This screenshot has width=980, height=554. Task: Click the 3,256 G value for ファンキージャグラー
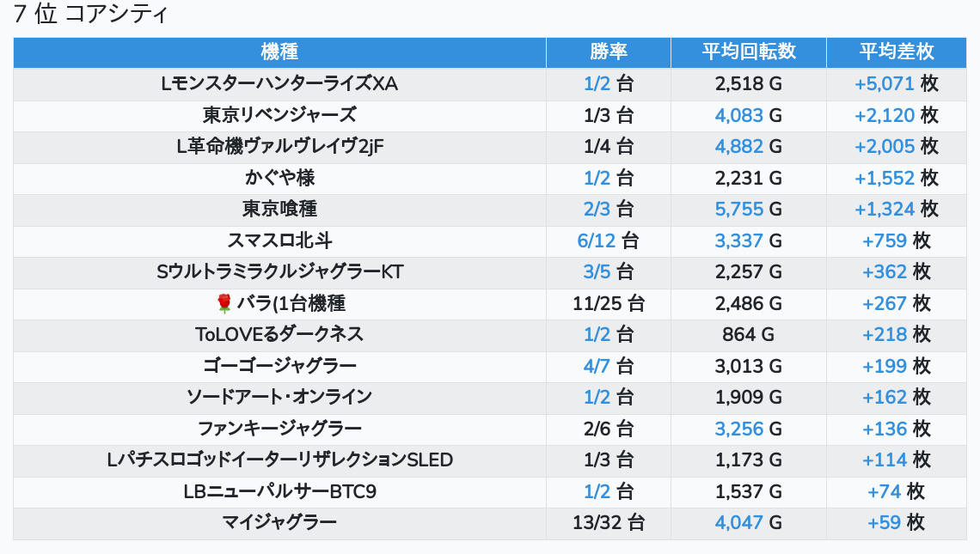pos(739,429)
